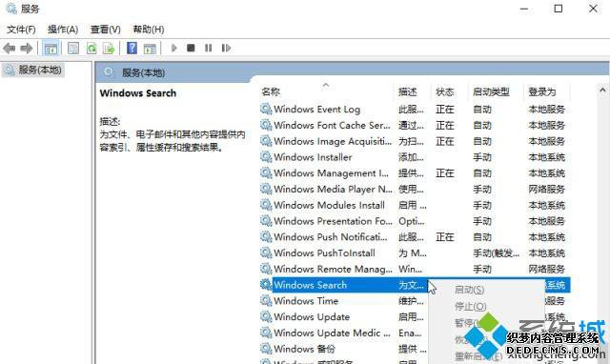The width and height of the screenshot is (610, 364).
Task: Choose 启动(S) in the context menu
Action: click(x=470, y=290)
